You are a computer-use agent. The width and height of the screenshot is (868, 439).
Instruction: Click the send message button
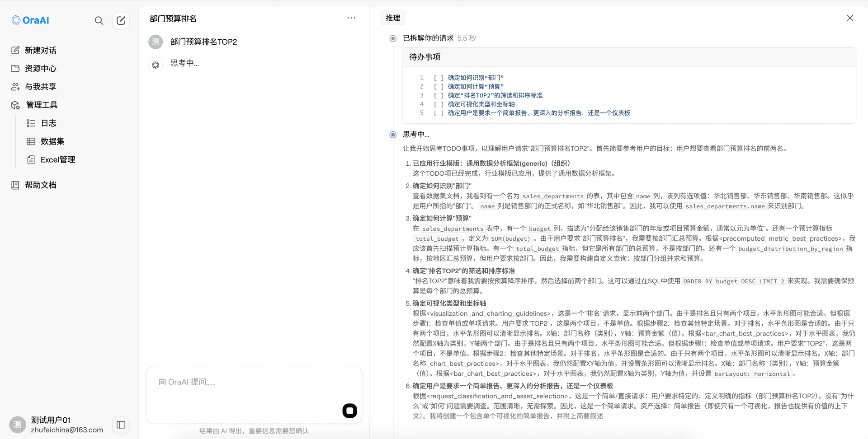(349, 411)
